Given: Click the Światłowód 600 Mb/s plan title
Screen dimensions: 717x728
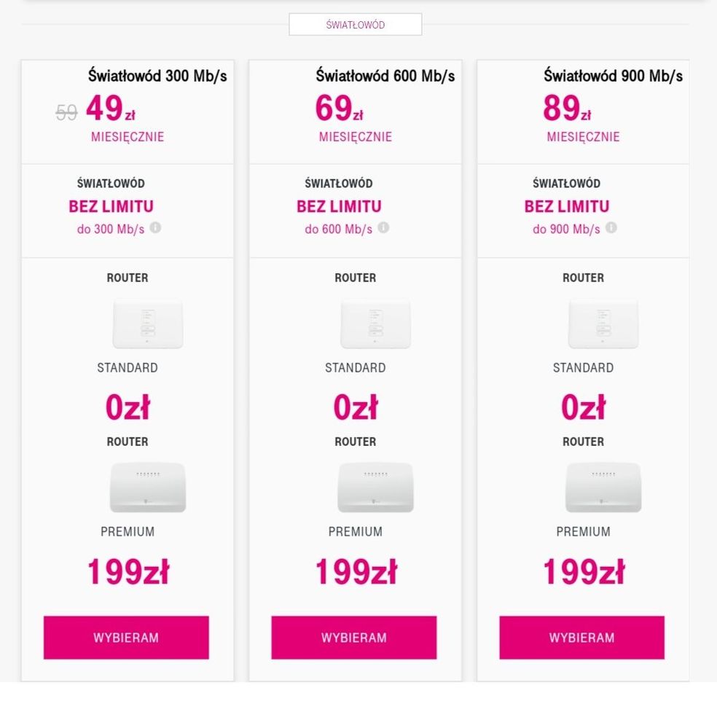Looking at the screenshot, I should tap(385, 75).
